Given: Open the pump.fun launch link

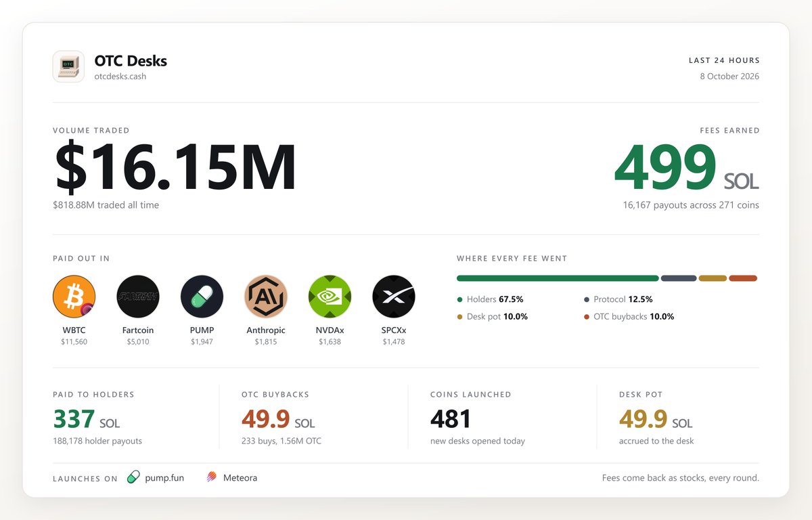Looking at the screenshot, I should pyautogui.click(x=164, y=478).
